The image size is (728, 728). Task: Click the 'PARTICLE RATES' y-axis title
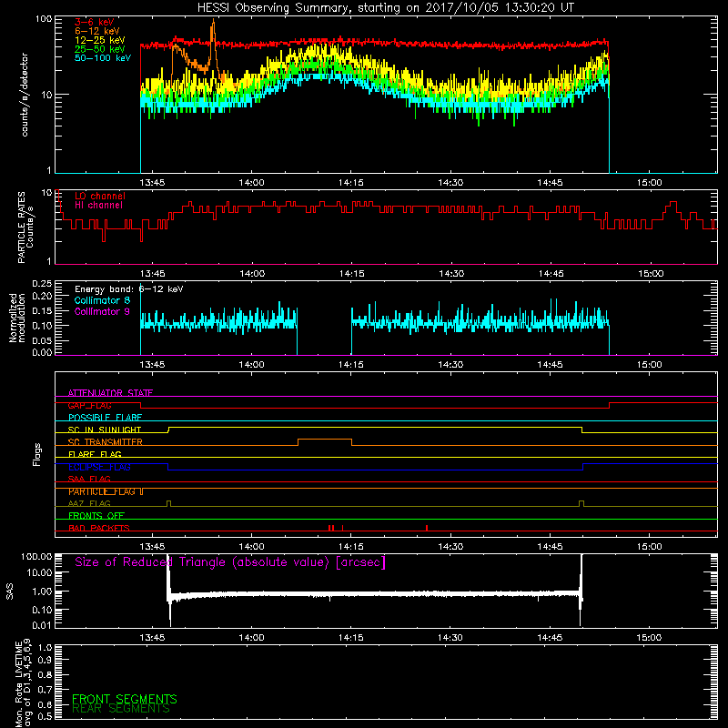21,227
